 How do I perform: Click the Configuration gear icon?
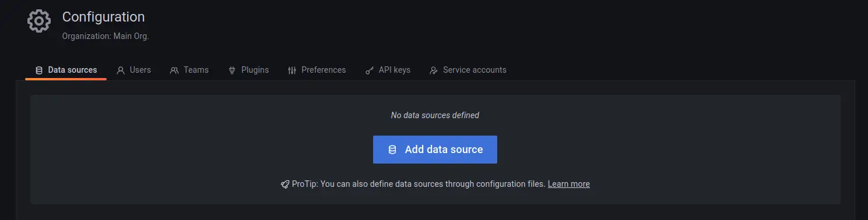click(x=39, y=22)
